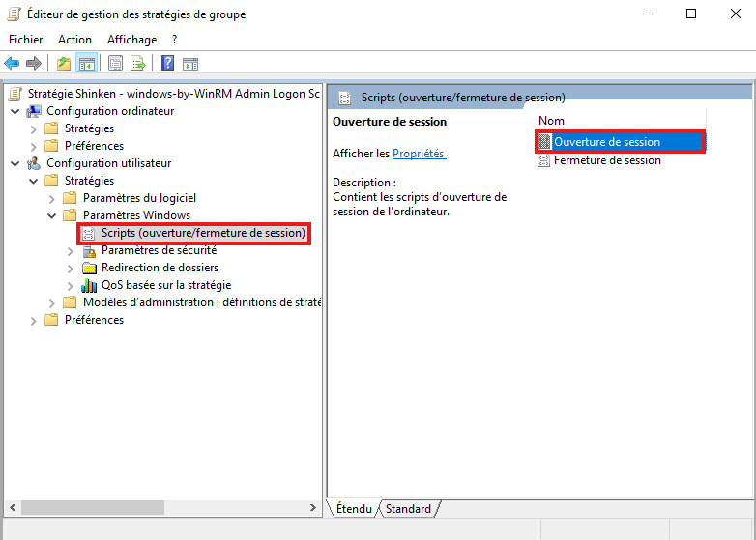Click the Back arrow toolbar icon

coord(12,64)
